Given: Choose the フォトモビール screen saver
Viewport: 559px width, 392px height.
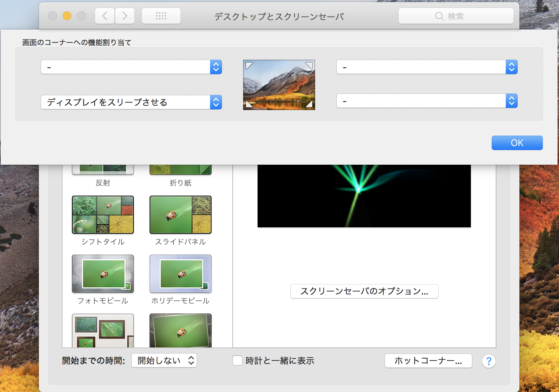Looking at the screenshot, I should click(x=103, y=274).
